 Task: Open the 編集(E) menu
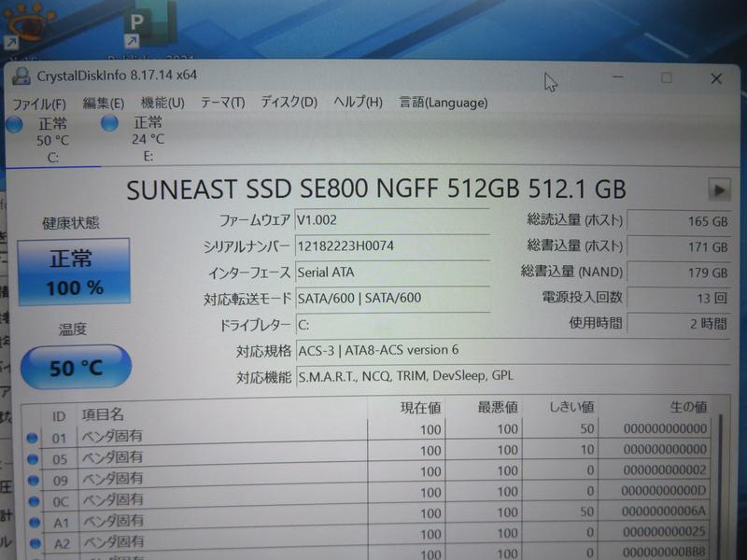point(104,104)
